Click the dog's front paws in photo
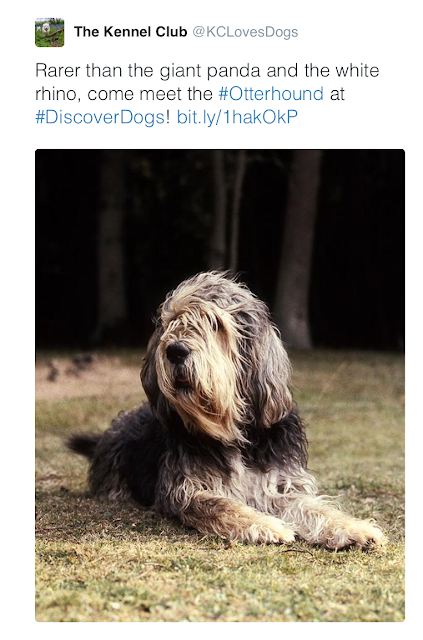This screenshot has width=423, height=640. coord(318,531)
